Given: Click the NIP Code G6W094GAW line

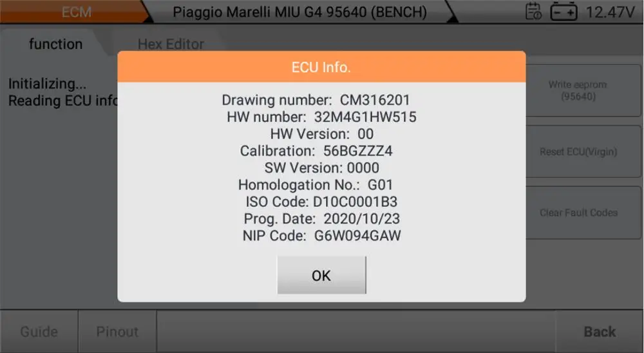Looking at the screenshot, I should (x=321, y=236).
